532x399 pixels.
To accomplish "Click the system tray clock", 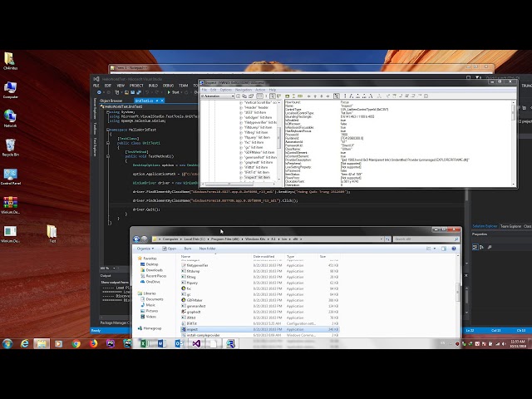I will pyautogui.click(x=518, y=343).
